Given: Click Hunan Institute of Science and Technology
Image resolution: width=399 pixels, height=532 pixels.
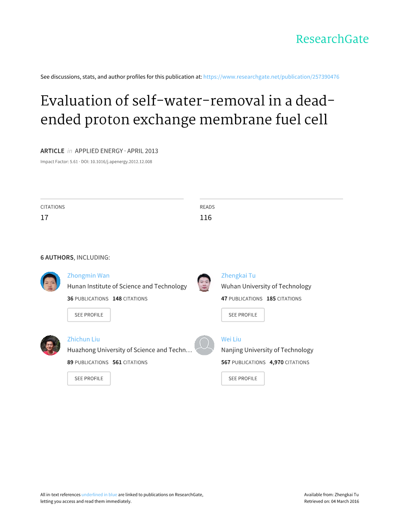Looking at the screenshot, I should [127, 286].
